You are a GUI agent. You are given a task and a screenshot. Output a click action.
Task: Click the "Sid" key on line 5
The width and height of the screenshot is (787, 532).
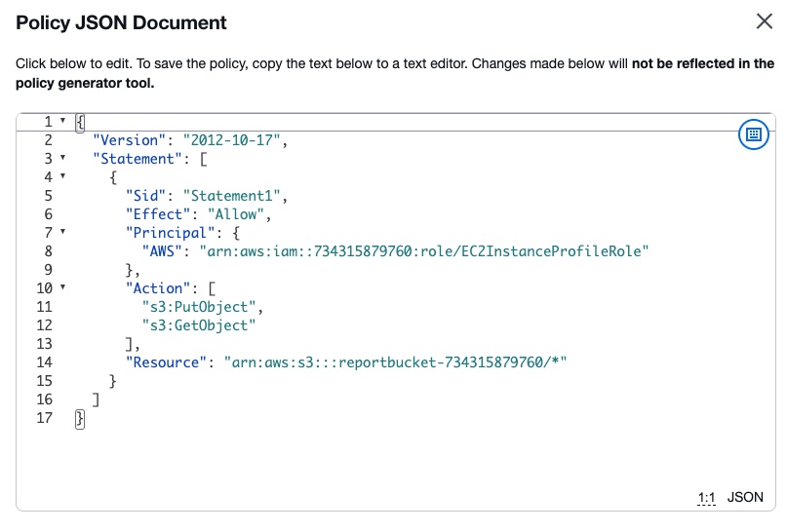coord(145,196)
